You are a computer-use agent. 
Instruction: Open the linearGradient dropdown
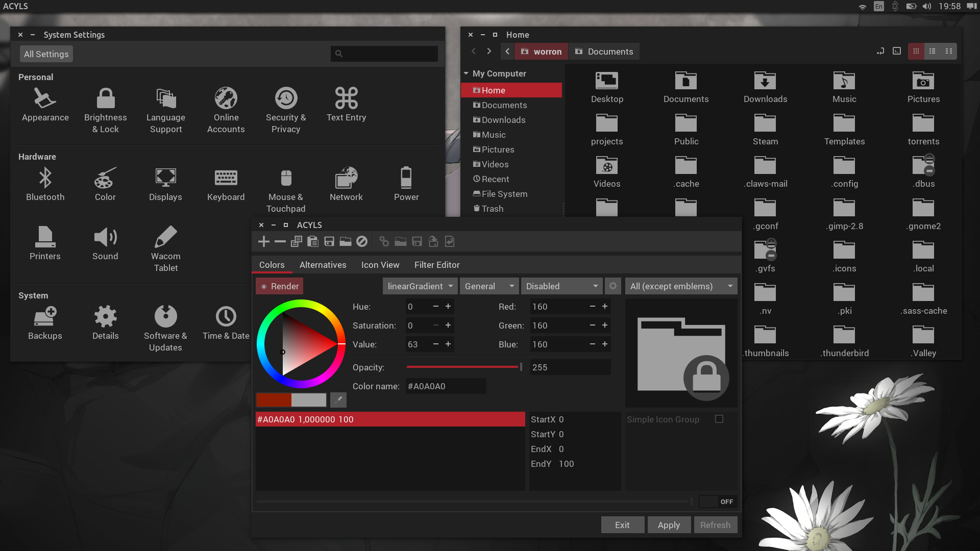click(420, 286)
